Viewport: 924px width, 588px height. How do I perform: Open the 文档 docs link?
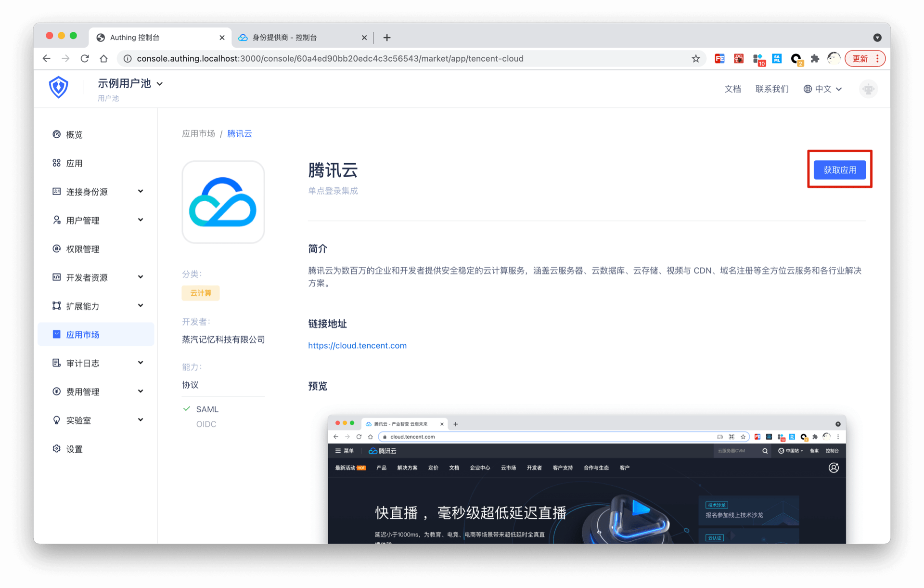point(732,89)
